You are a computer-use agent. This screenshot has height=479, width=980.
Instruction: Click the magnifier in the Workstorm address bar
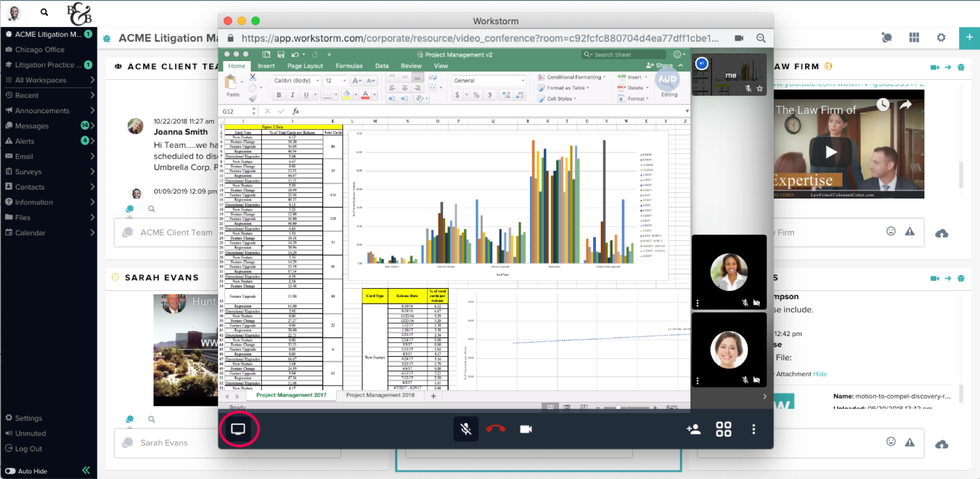[761, 38]
